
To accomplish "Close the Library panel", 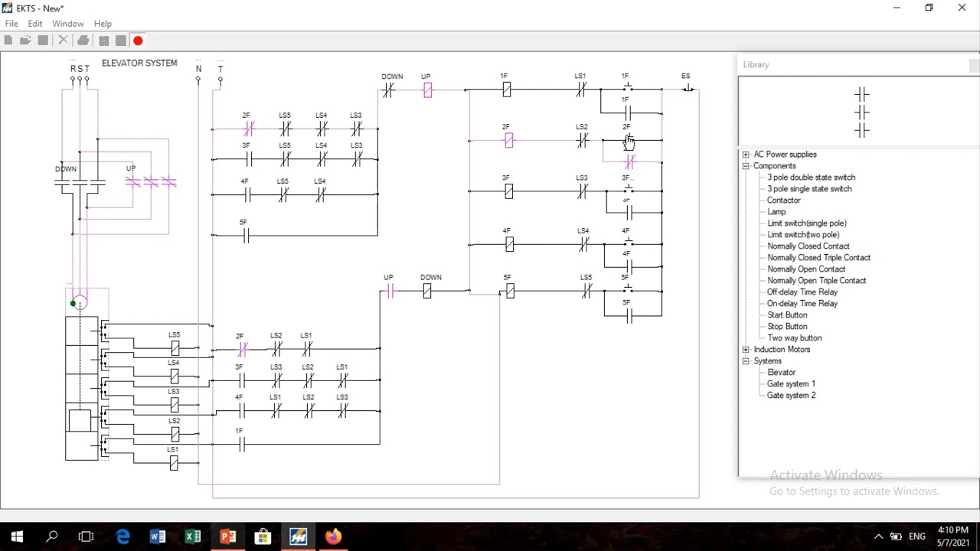I will [x=974, y=66].
